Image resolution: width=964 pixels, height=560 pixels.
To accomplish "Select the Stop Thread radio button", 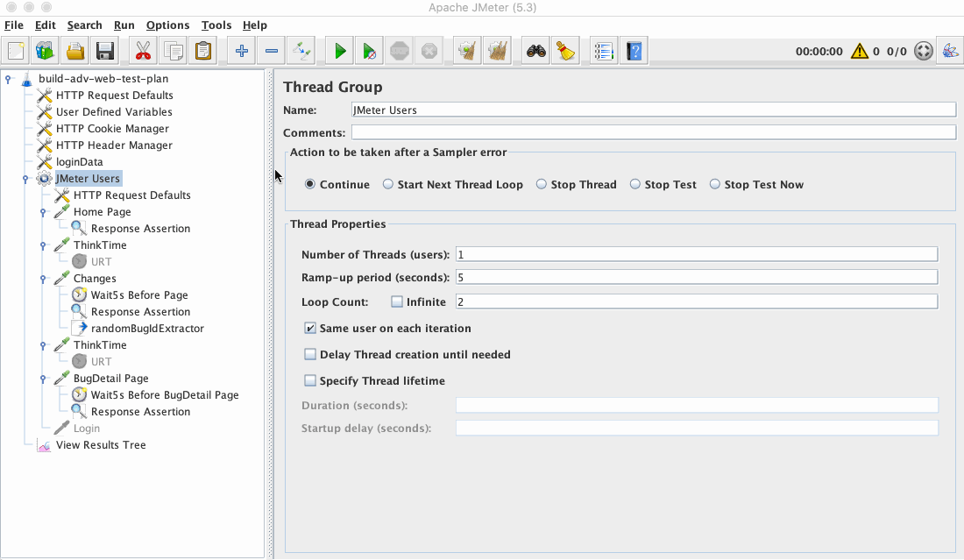I will pos(541,184).
